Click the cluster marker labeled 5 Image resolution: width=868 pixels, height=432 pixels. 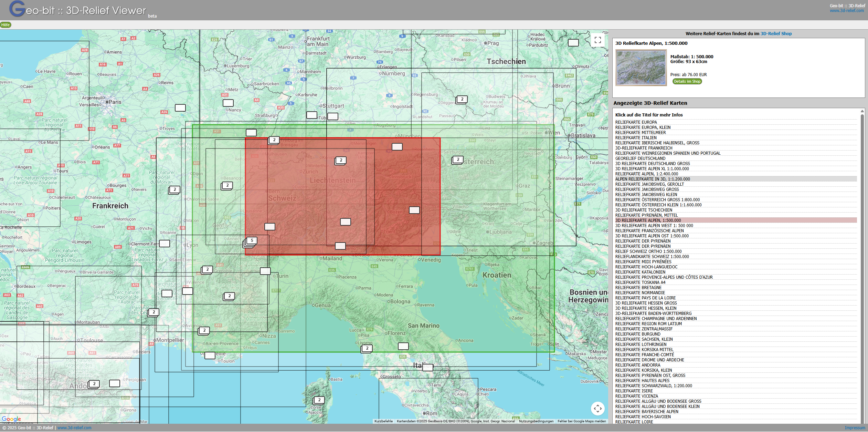(252, 241)
